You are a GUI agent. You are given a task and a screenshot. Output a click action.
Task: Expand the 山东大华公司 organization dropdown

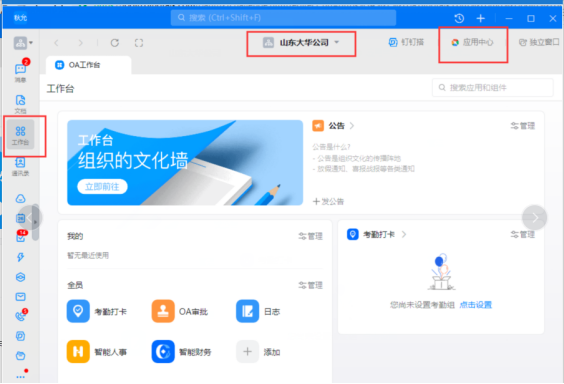(301, 43)
